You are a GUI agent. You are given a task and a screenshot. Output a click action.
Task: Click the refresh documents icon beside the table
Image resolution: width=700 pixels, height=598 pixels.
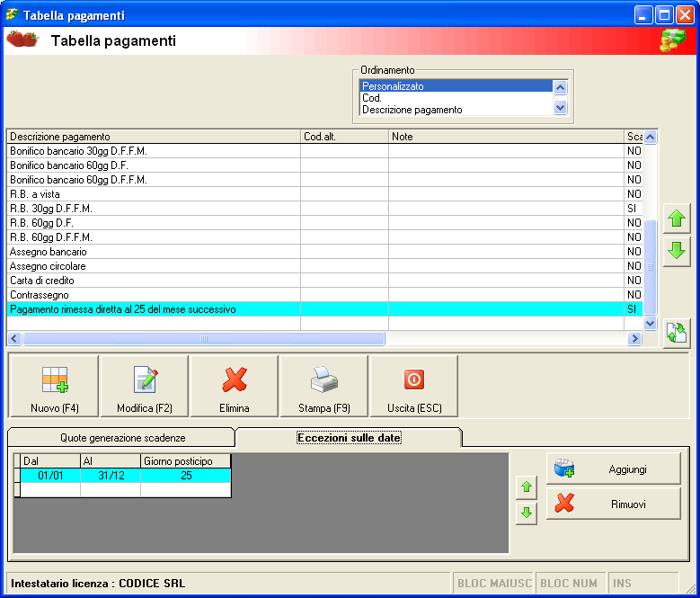[x=677, y=333]
